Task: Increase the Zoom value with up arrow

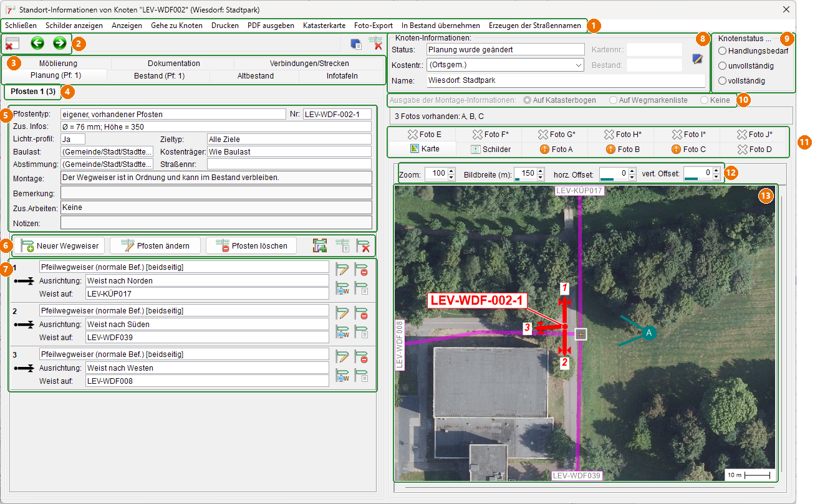Action: 452,170
